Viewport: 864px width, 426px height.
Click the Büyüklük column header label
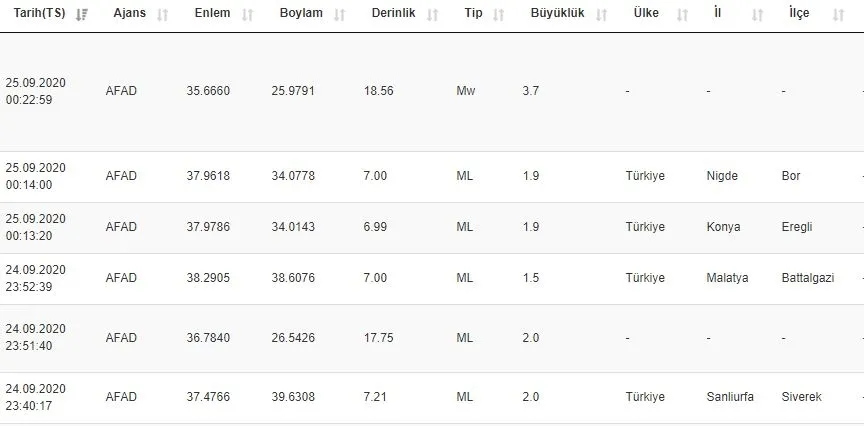[557, 15]
